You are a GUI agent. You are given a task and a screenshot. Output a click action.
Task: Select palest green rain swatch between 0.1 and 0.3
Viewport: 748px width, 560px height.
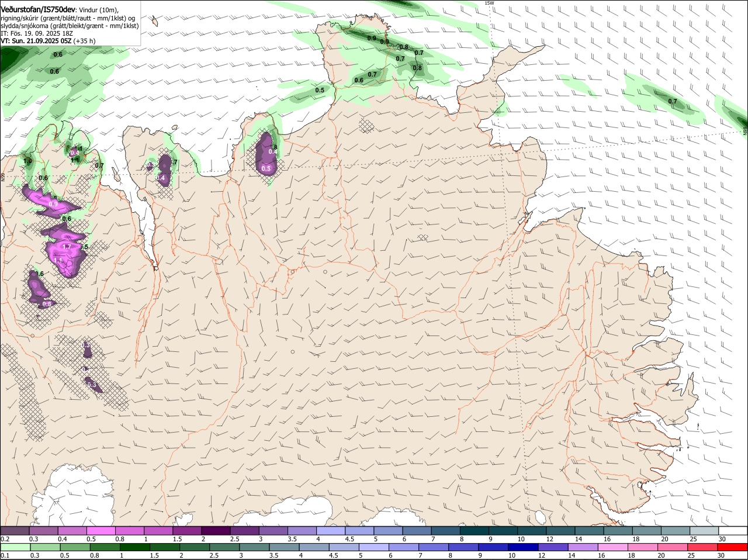pyautogui.click(x=15, y=547)
